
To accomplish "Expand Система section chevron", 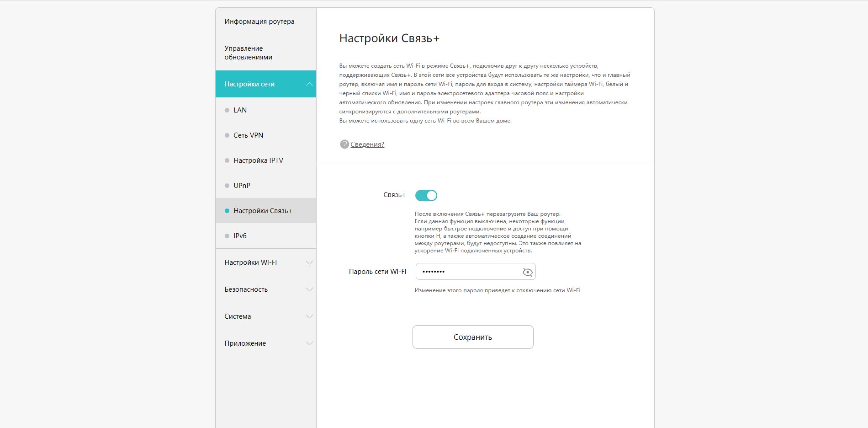I will coord(309,316).
